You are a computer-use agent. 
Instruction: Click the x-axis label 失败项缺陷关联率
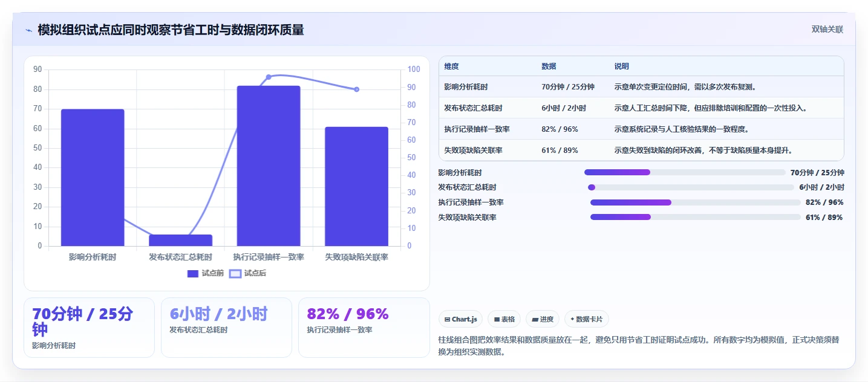click(x=356, y=257)
